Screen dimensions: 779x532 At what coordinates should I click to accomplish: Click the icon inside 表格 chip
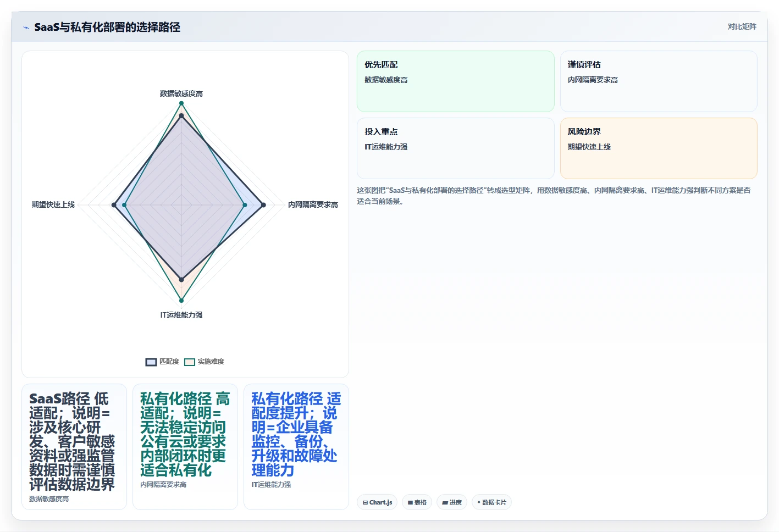[410, 502]
